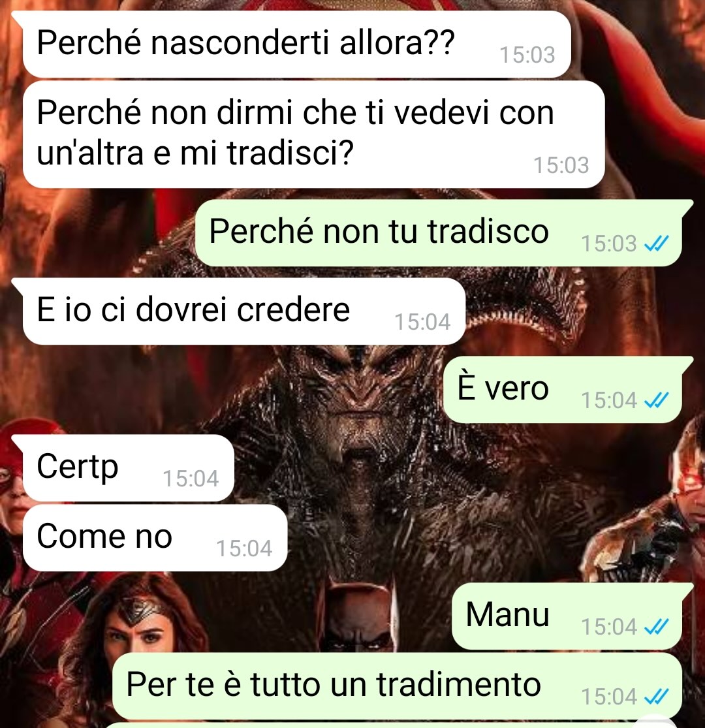Tap the partially visible green bubble at the bottom
This screenshot has width=705, height=728.
click(392, 725)
